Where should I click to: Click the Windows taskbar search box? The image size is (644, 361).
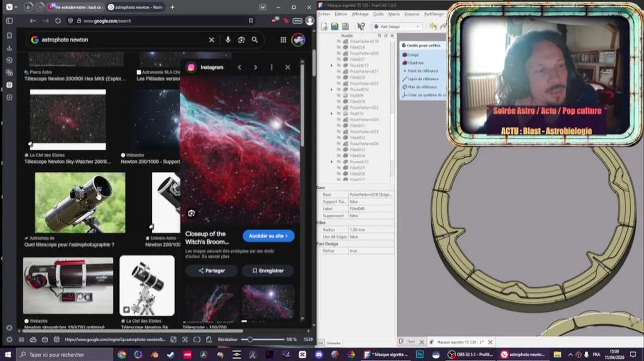pos(64,354)
